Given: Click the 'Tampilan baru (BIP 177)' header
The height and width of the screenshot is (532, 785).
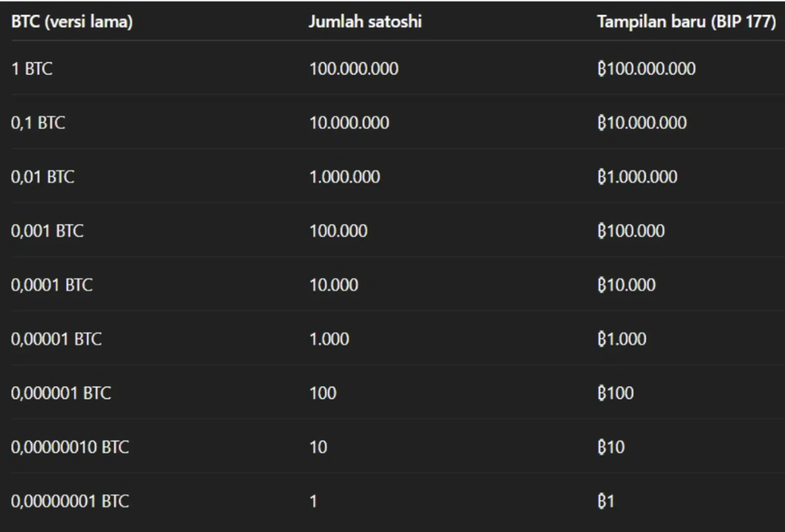Looking at the screenshot, I should (686, 22).
